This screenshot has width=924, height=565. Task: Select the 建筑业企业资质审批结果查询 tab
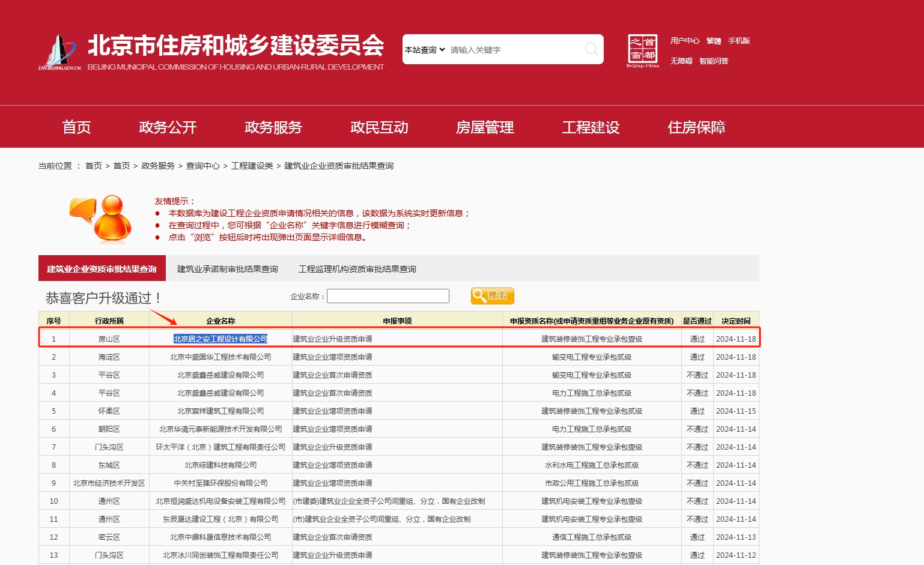click(x=102, y=269)
